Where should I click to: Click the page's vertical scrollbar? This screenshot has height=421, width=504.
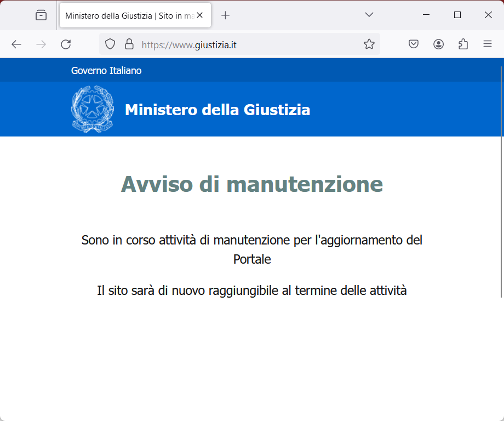pyautogui.click(x=501, y=181)
